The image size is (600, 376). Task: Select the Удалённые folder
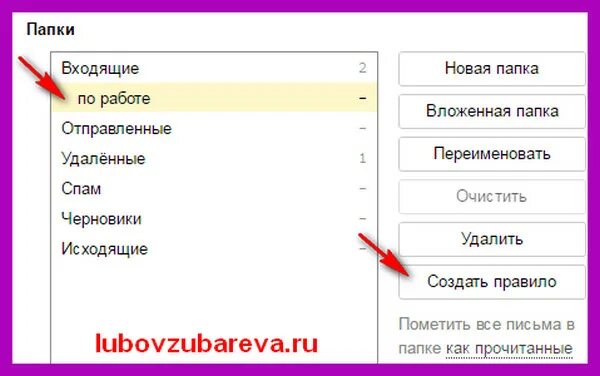click(x=214, y=158)
